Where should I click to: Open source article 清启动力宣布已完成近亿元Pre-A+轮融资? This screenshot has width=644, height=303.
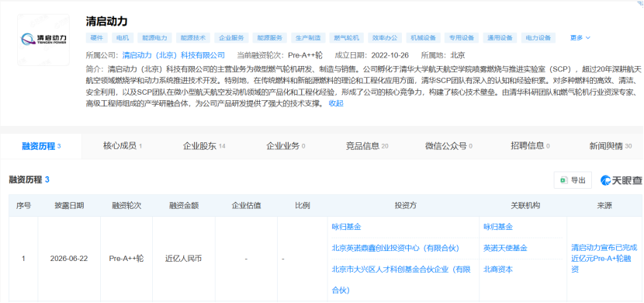point(604,259)
